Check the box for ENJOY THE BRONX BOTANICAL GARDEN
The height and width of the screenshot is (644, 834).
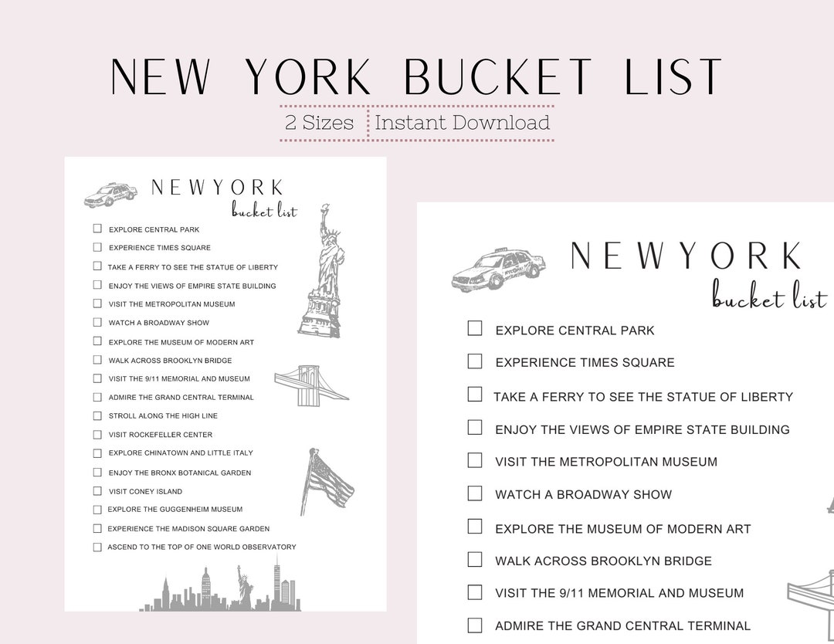coord(97,473)
